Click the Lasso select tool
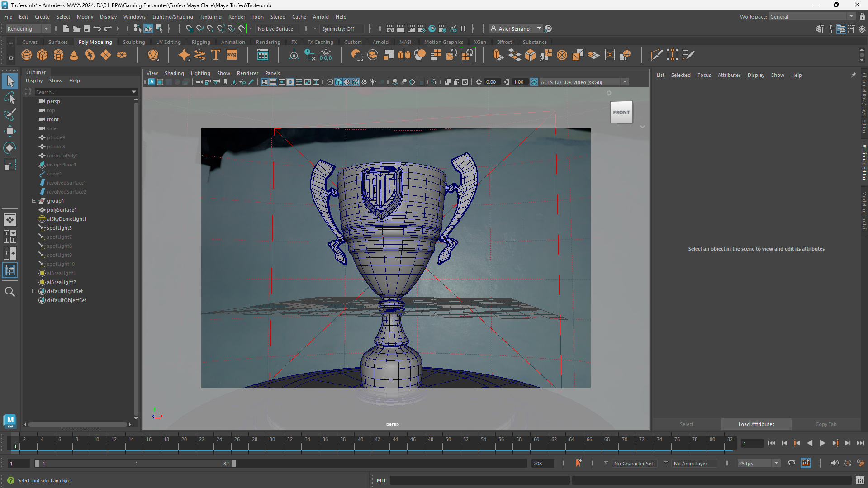 click(10, 98)
